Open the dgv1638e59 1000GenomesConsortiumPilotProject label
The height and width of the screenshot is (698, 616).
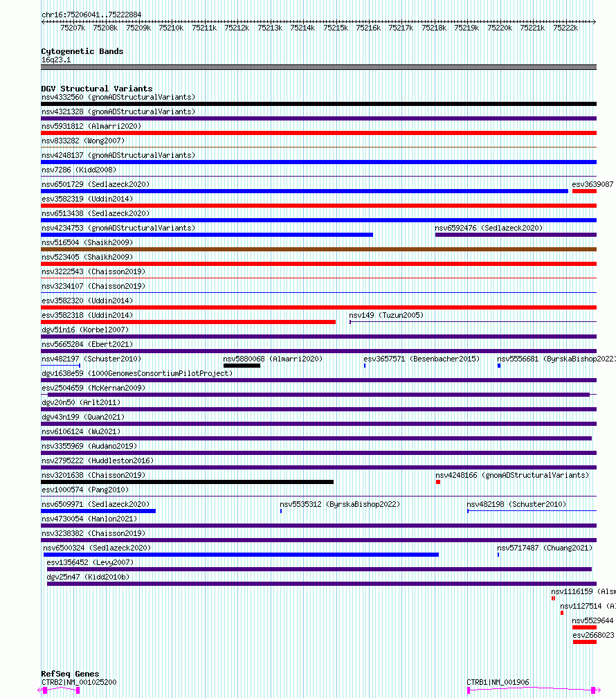click(x=137, y=373)
